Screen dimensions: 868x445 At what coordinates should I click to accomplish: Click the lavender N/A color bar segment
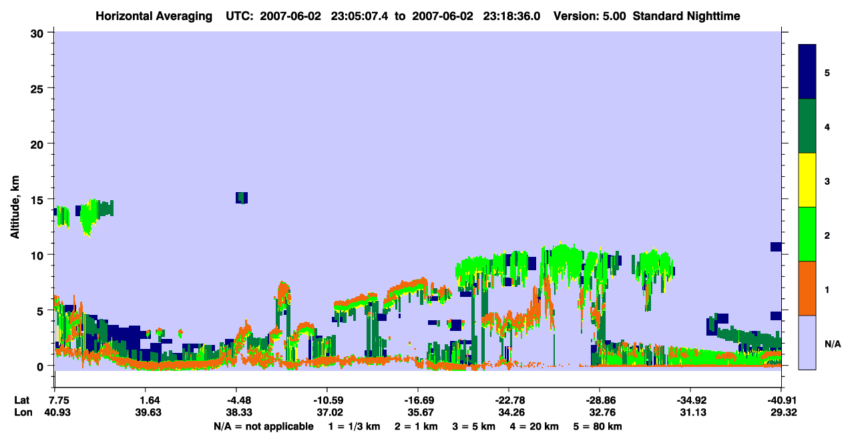[807, 342]
